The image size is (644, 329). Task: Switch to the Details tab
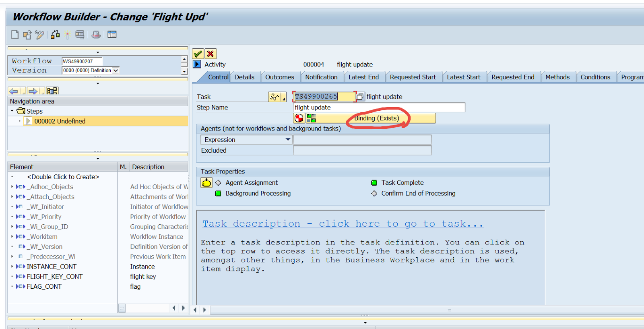[x=244, y=77]
